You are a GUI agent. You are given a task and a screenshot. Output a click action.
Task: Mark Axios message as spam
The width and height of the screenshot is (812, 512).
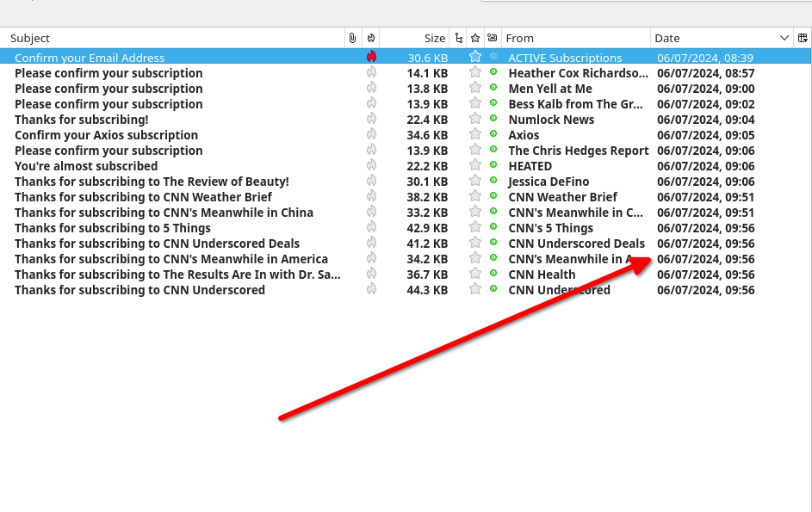point(371,134)
